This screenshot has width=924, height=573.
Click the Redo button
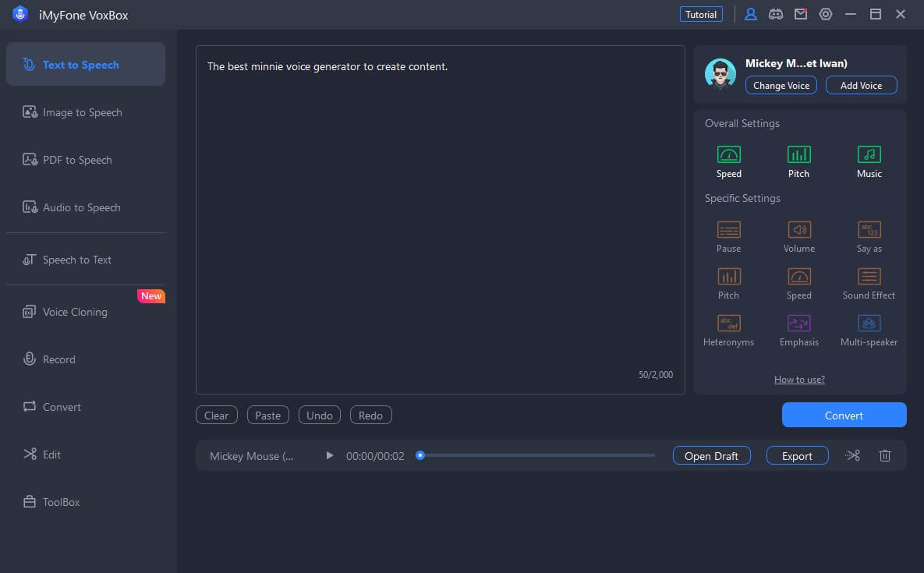[x=370, y=416]
